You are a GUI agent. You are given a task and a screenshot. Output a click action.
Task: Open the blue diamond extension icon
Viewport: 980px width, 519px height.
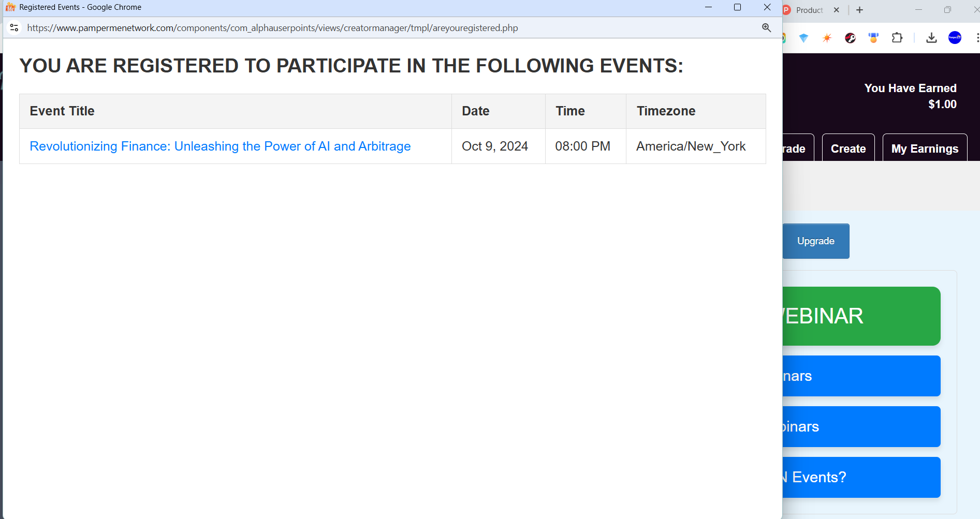[803, 38]
